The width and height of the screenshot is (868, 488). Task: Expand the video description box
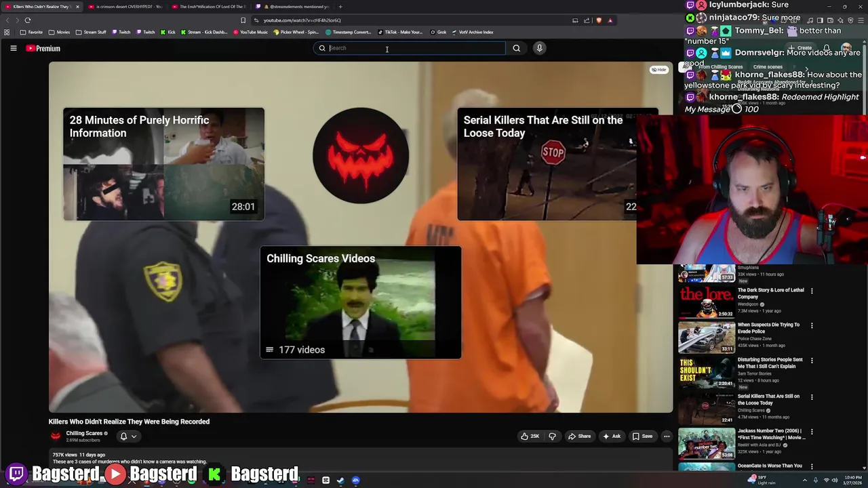coord(360,459)
